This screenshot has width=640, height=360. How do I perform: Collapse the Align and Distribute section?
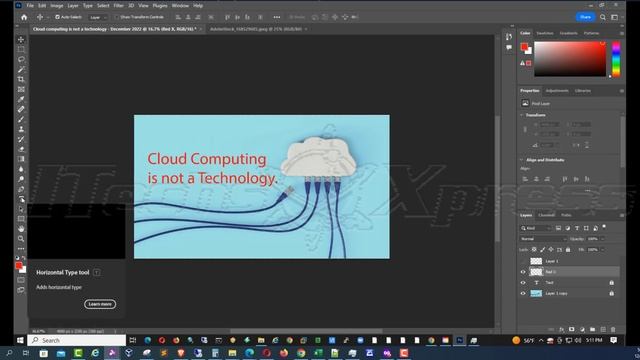click(522, 160)
